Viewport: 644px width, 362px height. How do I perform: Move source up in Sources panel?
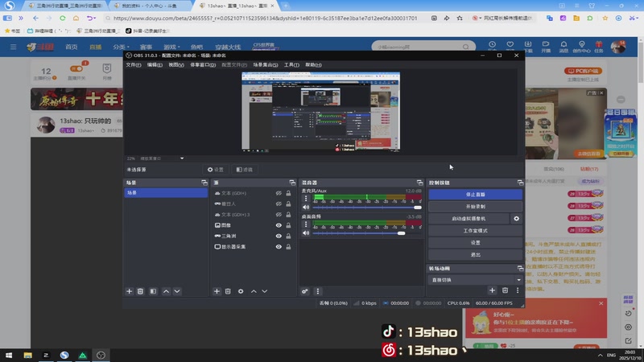254,291
